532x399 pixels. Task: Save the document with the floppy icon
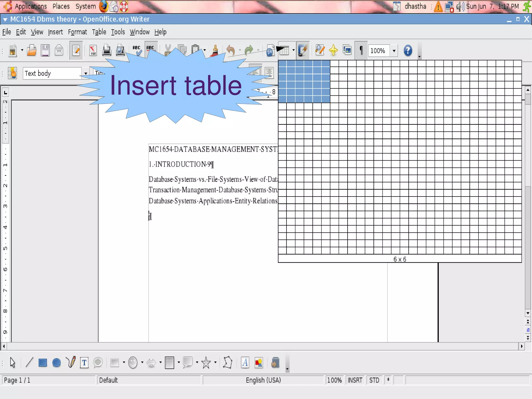(45, 50)
